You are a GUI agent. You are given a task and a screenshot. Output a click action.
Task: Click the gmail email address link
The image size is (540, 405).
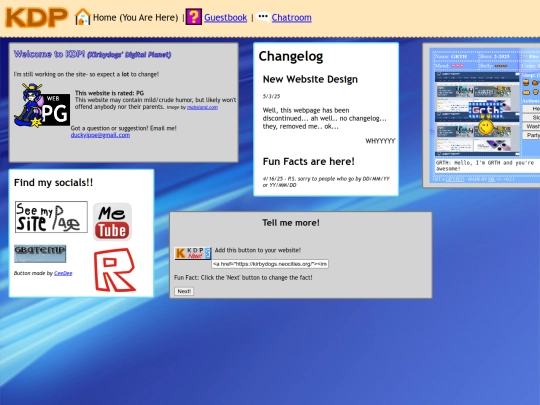(100, 135)
